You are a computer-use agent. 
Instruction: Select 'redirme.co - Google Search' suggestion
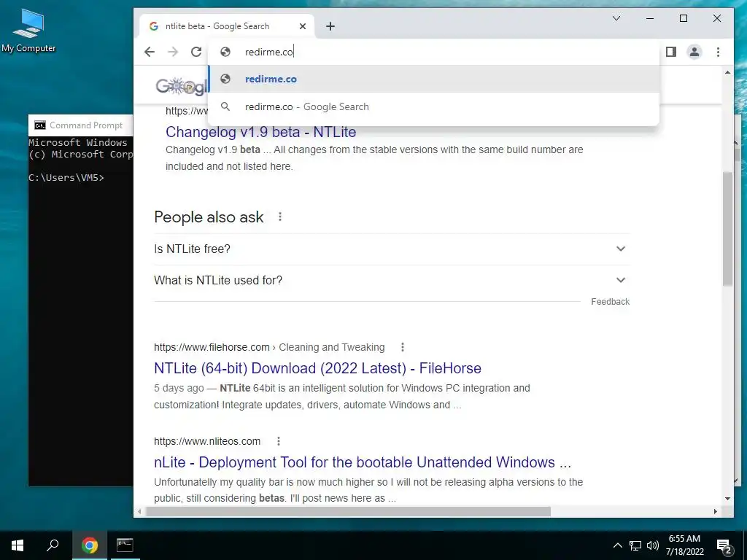[433, 106]
